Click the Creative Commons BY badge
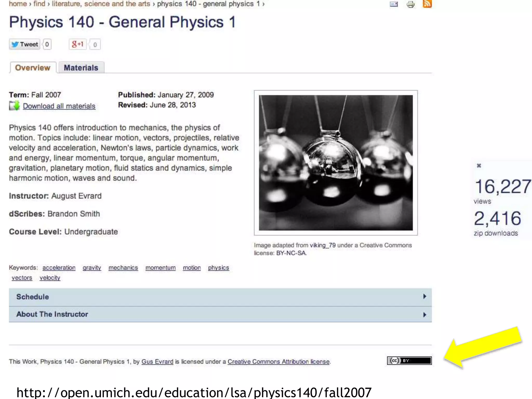Viewport: 532px width, 399px height. (409, 361)
